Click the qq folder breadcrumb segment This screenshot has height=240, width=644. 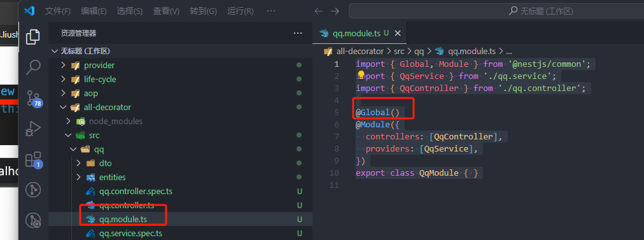click(419, 52)
